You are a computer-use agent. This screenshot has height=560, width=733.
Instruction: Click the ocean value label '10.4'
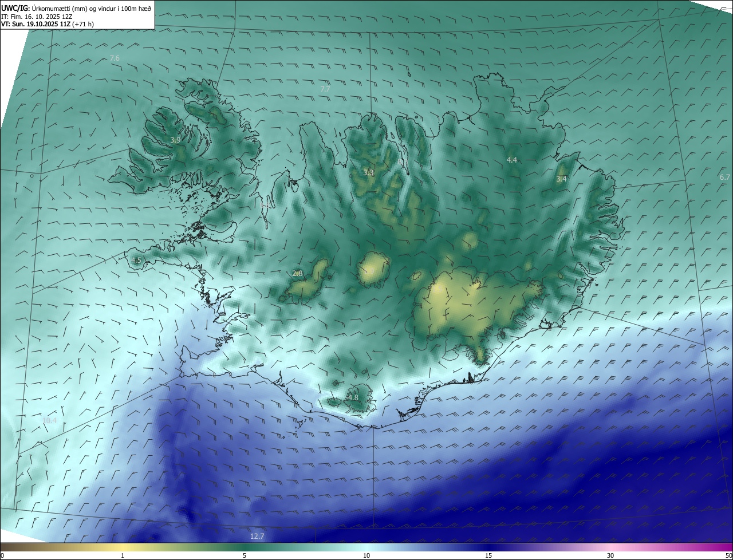coord(50,420)
